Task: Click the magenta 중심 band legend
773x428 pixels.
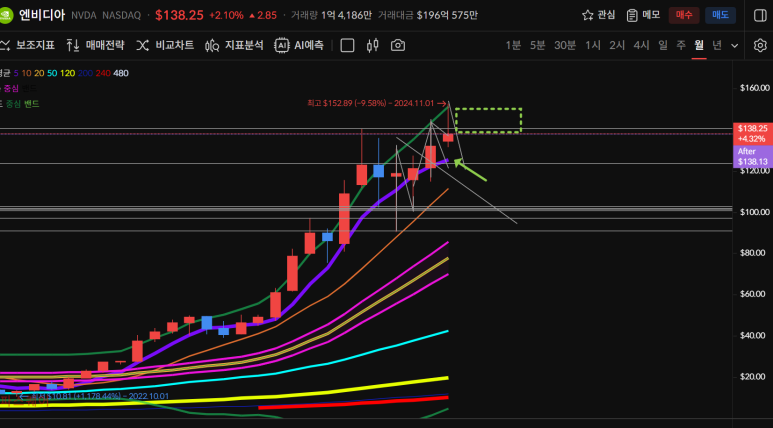Action: point(11,89)
